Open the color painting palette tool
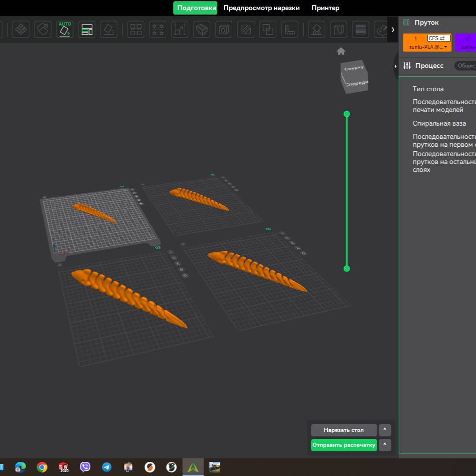The image size is (476, 476). pyautogui.click(x=381, y=30)
